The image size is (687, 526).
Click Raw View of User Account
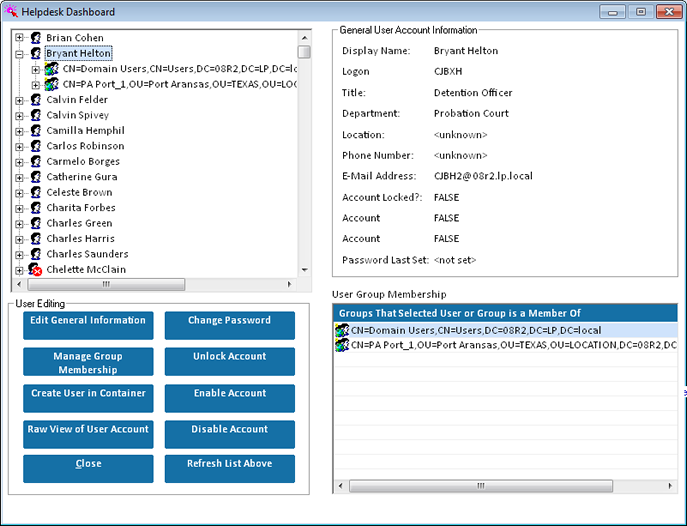click(88, 434)
